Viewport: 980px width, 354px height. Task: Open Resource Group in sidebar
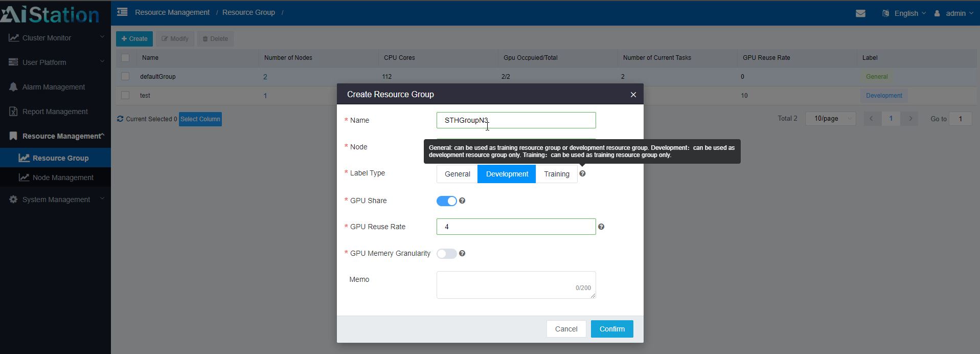(55, 158)
